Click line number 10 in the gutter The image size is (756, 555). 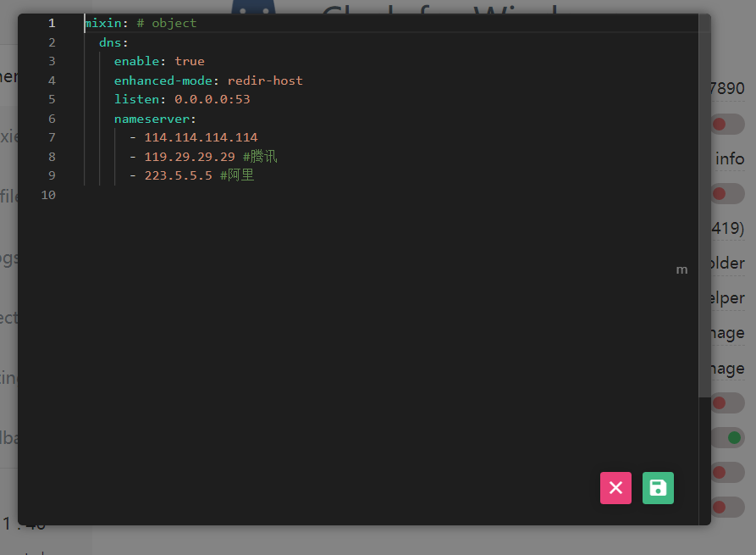point(48,195)
